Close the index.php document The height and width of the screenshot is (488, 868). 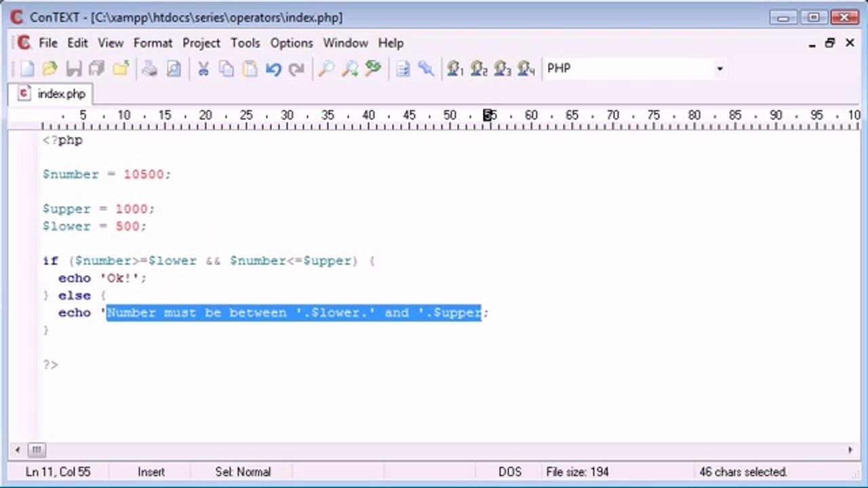point(850,43)
